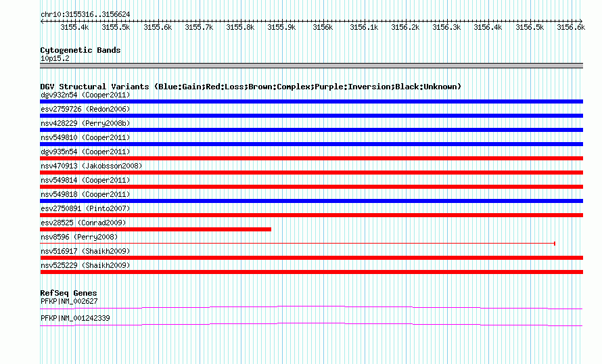Click the 3155.7k ruler tick label
The image size is (602, 364).
199,27
